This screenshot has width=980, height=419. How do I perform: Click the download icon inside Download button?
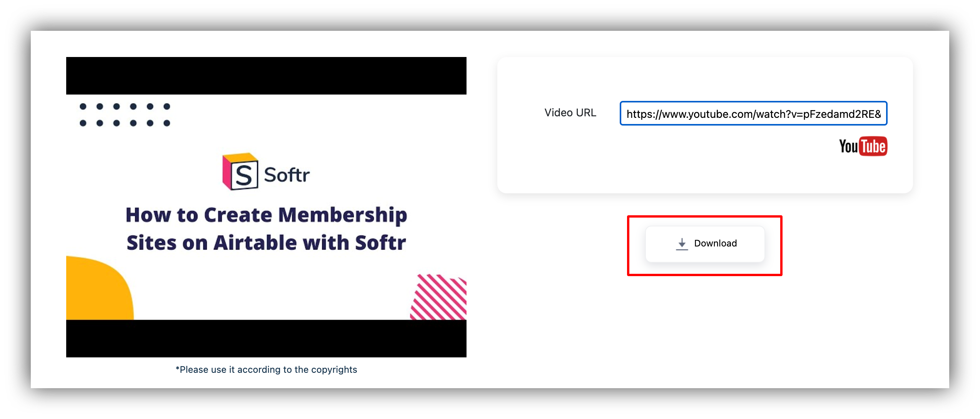[x=681, y=243]
